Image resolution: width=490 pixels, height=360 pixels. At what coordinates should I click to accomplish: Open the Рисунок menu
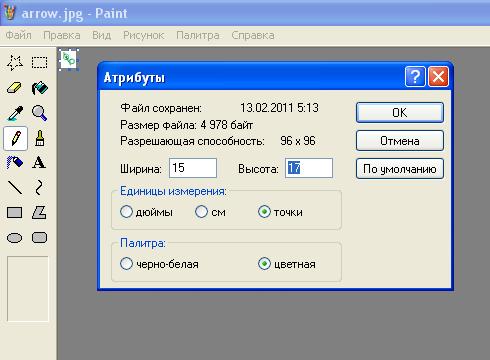point(144,35)
